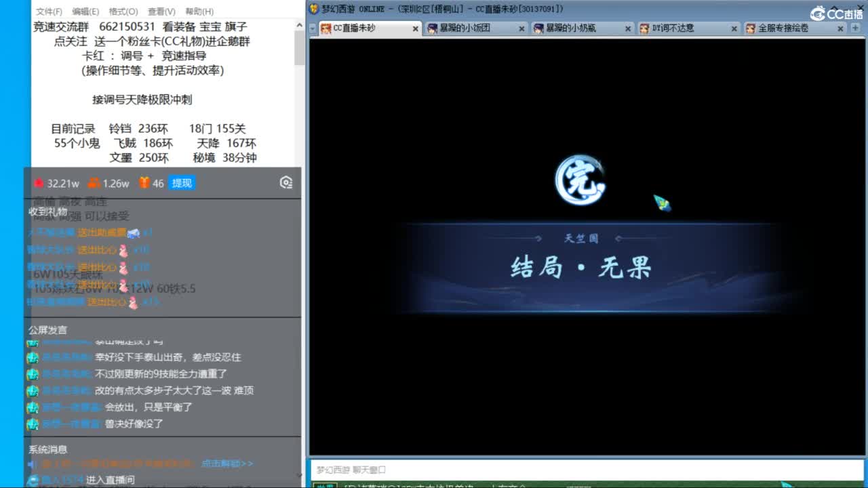Click the CC直播朱砂 tab avatar icon
This screenshot has height=488, width=868.
tap(326, 28)
